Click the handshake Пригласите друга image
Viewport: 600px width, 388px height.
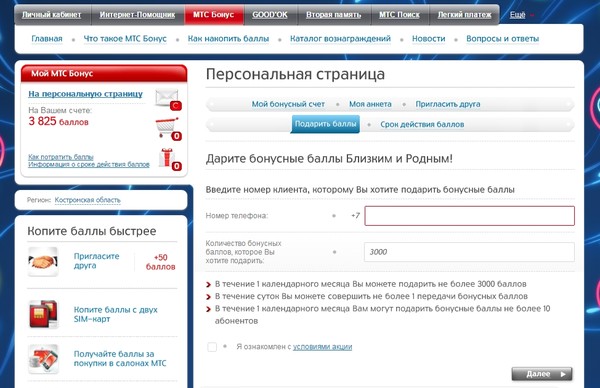click(43, 261)
